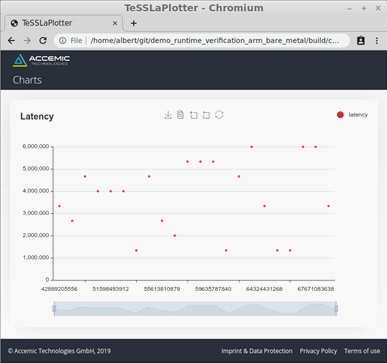Toggle the latency series in the legend
387x363 pixels.
[x=352, y=115]
